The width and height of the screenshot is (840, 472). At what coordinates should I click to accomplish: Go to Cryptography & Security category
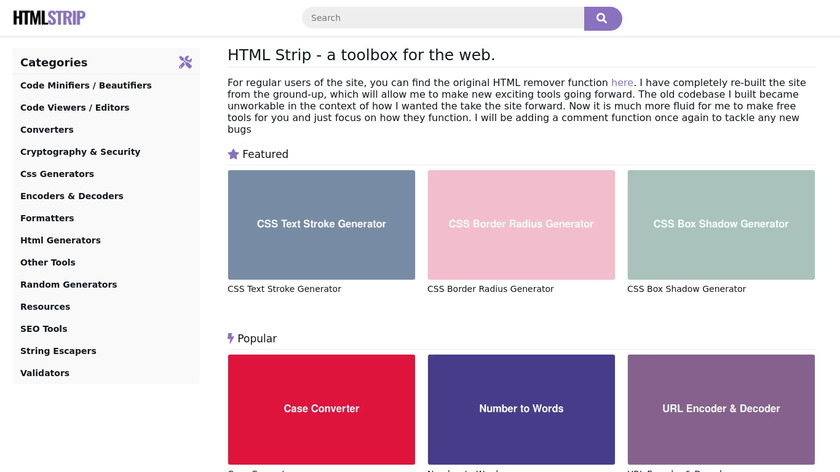tap(80, 152)
